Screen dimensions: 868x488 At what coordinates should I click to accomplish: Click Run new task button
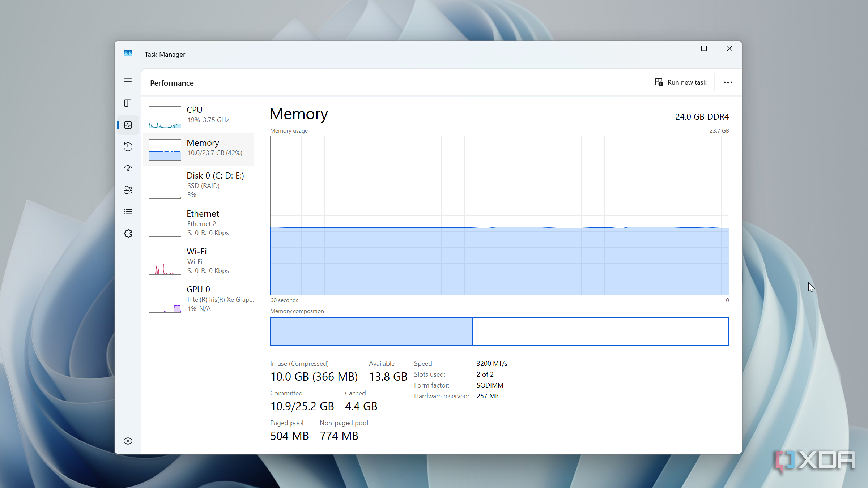pos(681,82)
